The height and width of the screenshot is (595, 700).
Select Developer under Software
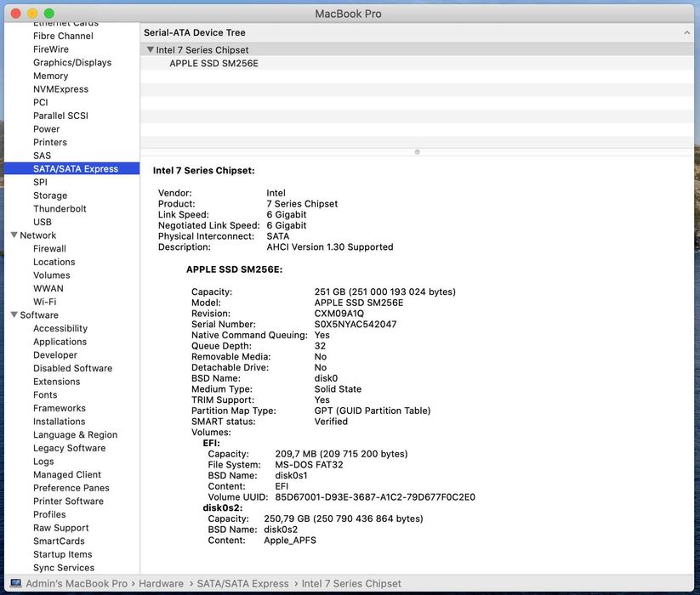coord(55,355)
